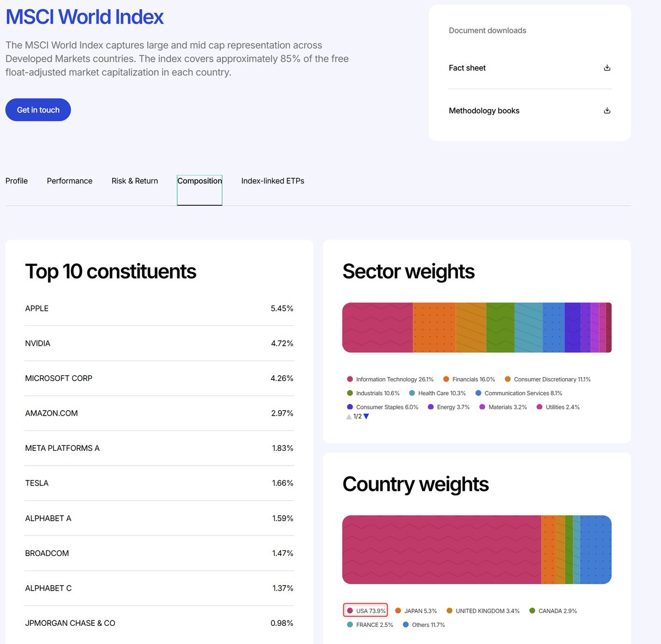Viewport: 661px width, 644px height.
Task: Click META PLATFORMS A constituent name
Action: 62,448
